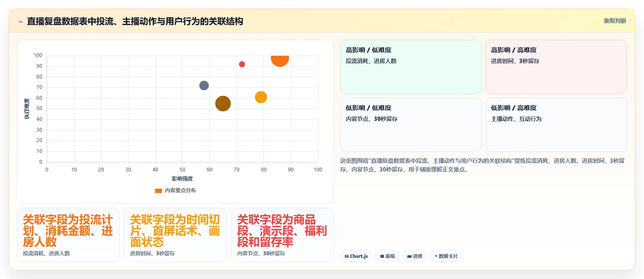This screenshot has height=279, width=644.
Task: Click the 执行难度 y-axis title
Action: tap(27, 109)
